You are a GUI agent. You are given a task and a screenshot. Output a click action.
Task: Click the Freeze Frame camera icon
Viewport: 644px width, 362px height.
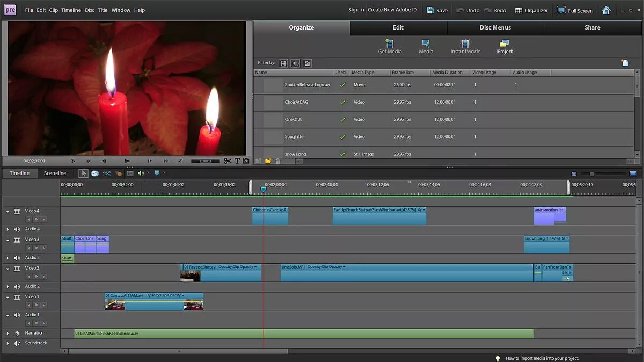(x=246, y=161)
